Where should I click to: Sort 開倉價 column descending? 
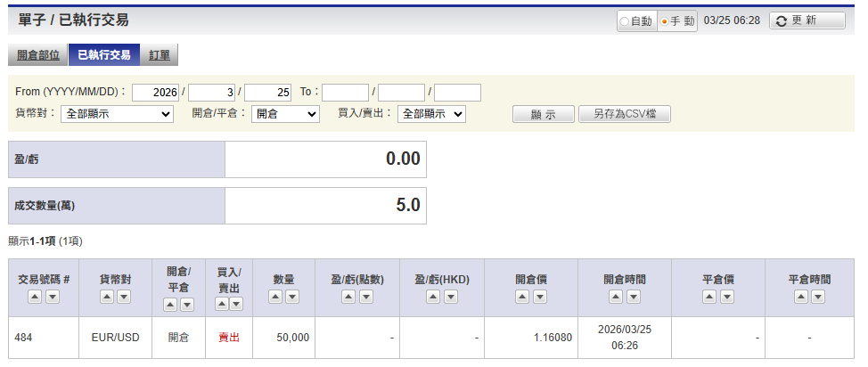click(x=540, y=298)
